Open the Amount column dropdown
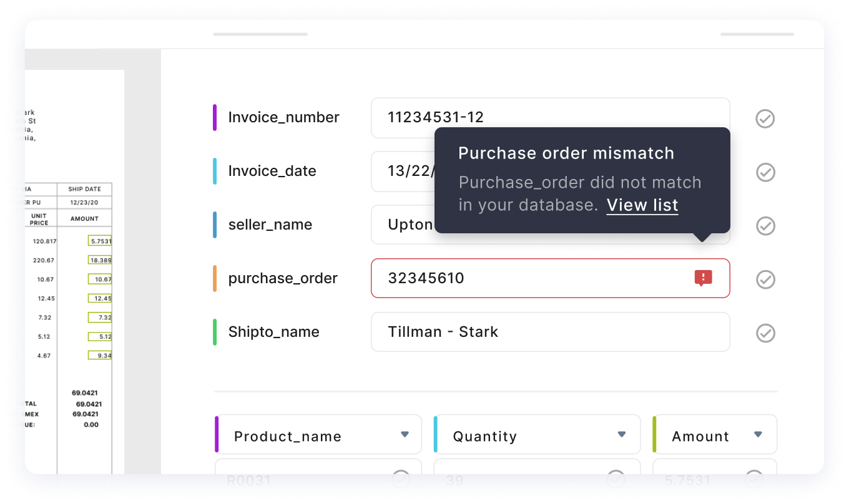The height and width of the screenshot is (504, 849). [758, 434]
